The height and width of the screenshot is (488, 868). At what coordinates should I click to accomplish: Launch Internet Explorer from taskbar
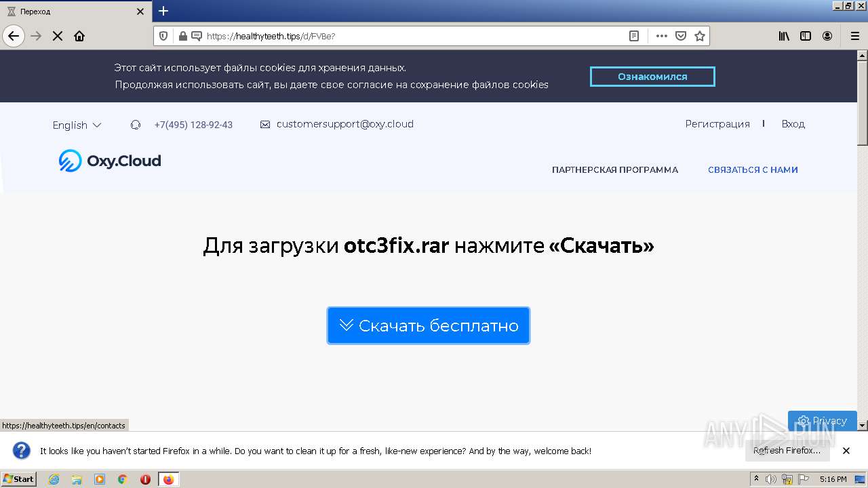(54, 479)
